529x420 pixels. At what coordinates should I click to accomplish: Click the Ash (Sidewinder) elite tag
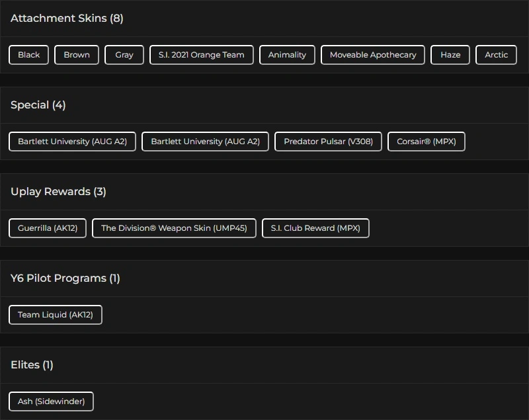coord(51,401)
